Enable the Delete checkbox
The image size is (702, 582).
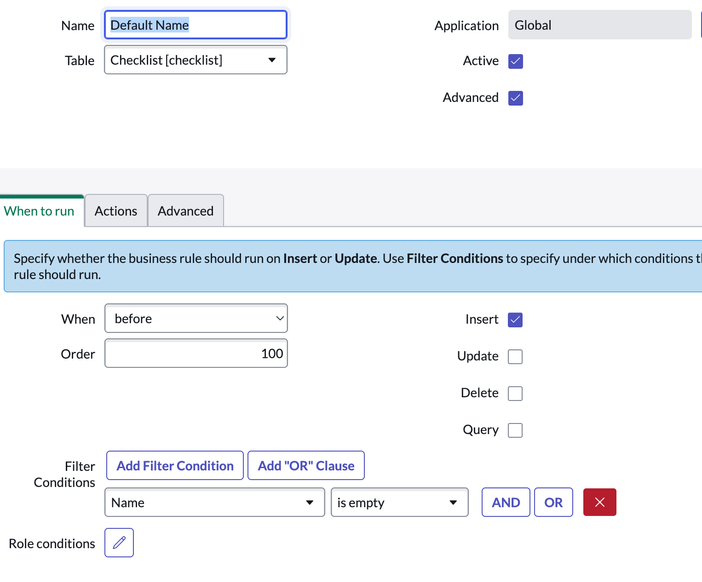point(515,394)
